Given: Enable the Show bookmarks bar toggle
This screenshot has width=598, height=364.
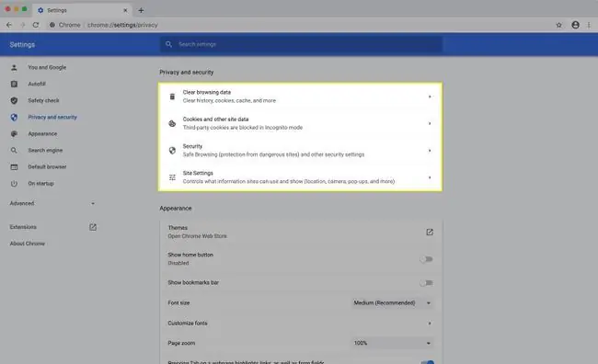Looking at the screenshot, I should coord(426,283).
